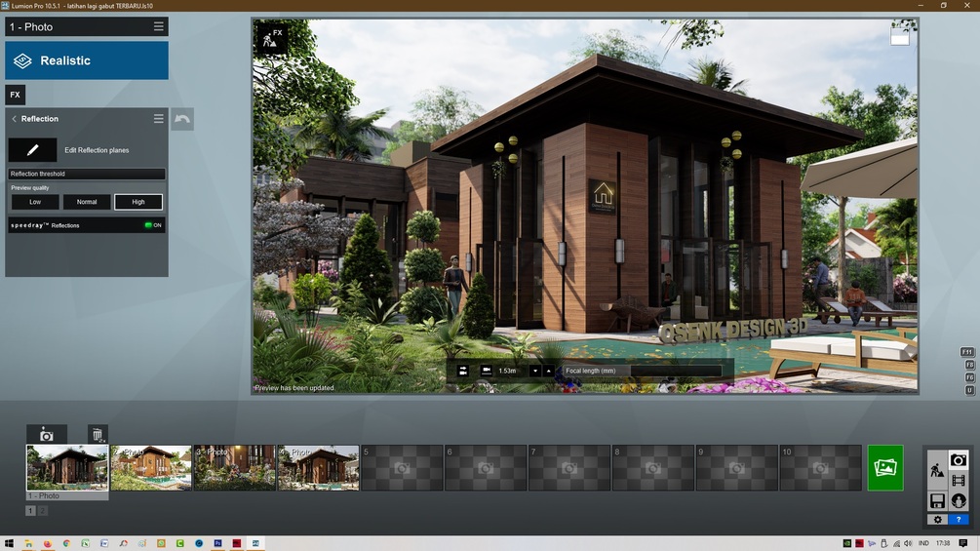The width and height of the screenshot is (980, 551).
Task: Open the Windows notification center icon
Action: click(x=963, y=543)
